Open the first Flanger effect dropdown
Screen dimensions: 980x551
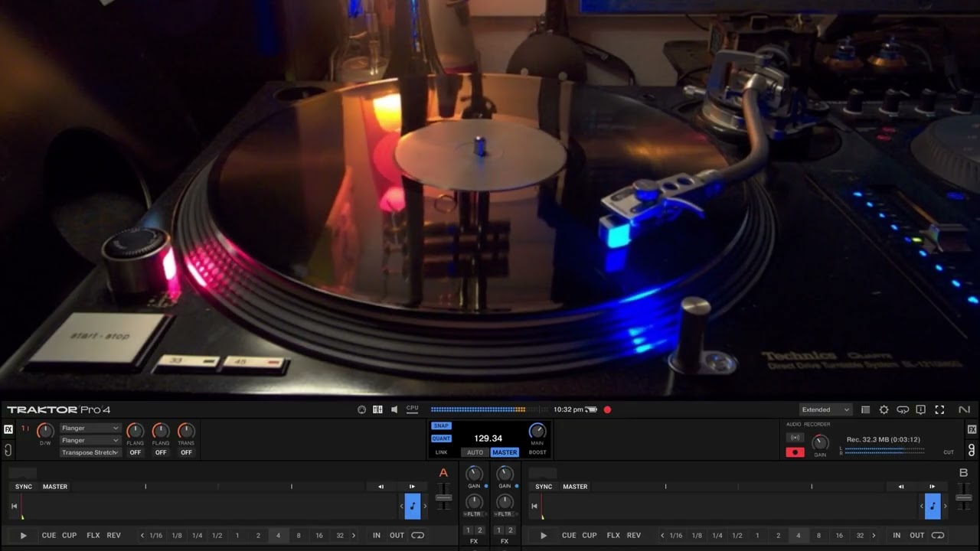pyautogui.click(x=90, y=429)
